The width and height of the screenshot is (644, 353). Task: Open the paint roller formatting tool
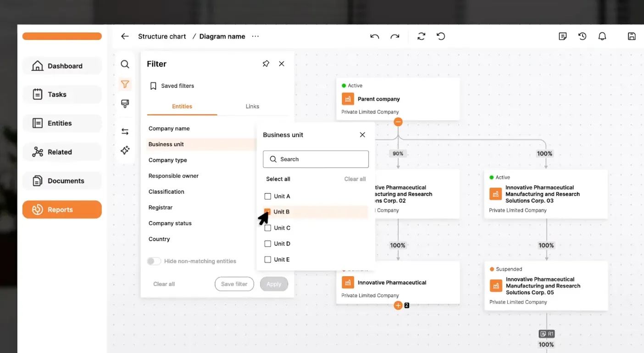[x=125, y=104]
